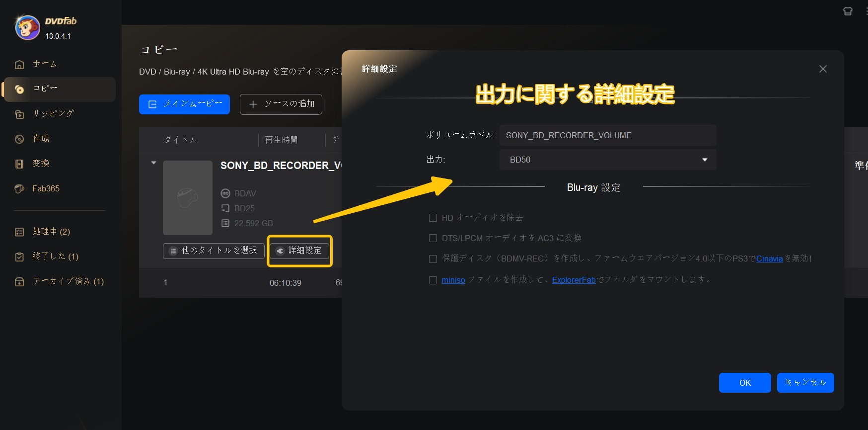Open the ホーム home sidebar item
This screenshot has width=868, height=430.
point(60,64)
